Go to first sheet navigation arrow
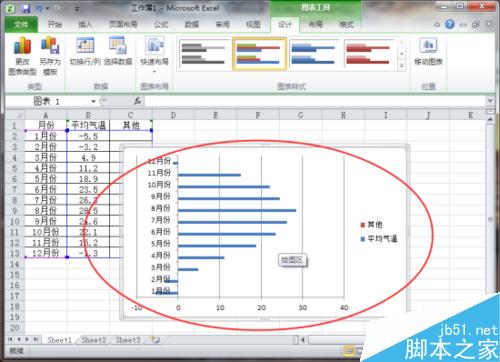This screenshot has width=500, height=362. pyautogui.click(x=10, y=340)
